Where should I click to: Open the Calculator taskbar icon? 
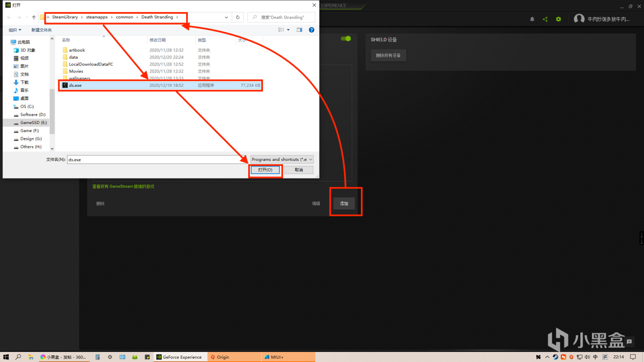[97, 357]
